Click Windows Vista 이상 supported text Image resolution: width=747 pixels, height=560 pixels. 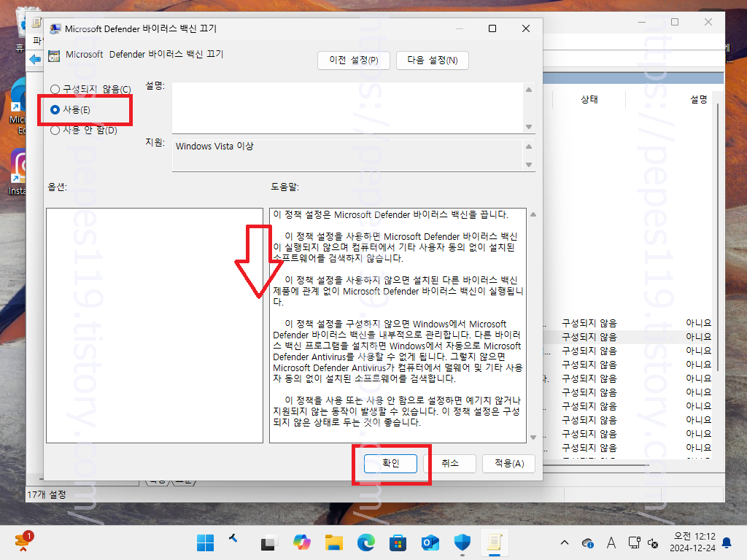214,146
